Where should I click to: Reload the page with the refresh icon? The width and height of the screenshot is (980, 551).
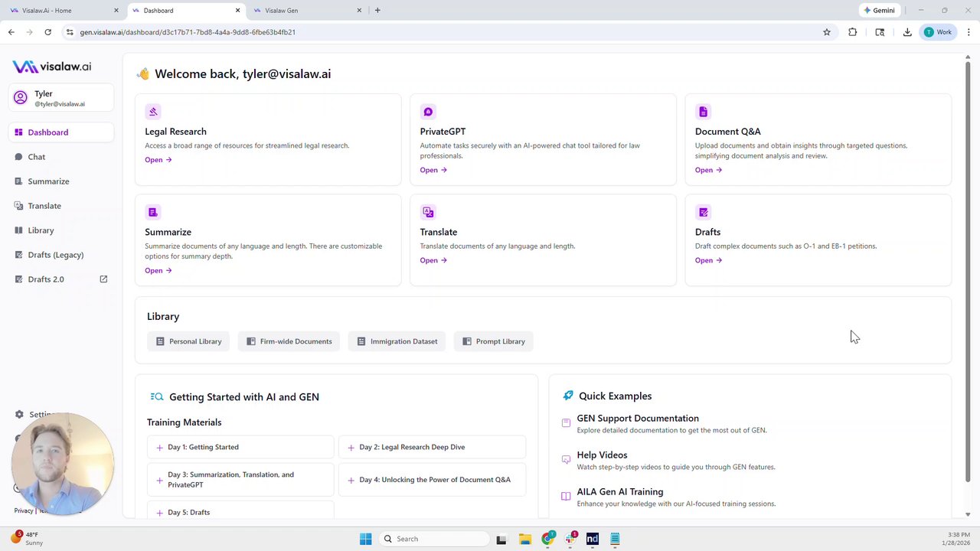click(x=47, y=32)
